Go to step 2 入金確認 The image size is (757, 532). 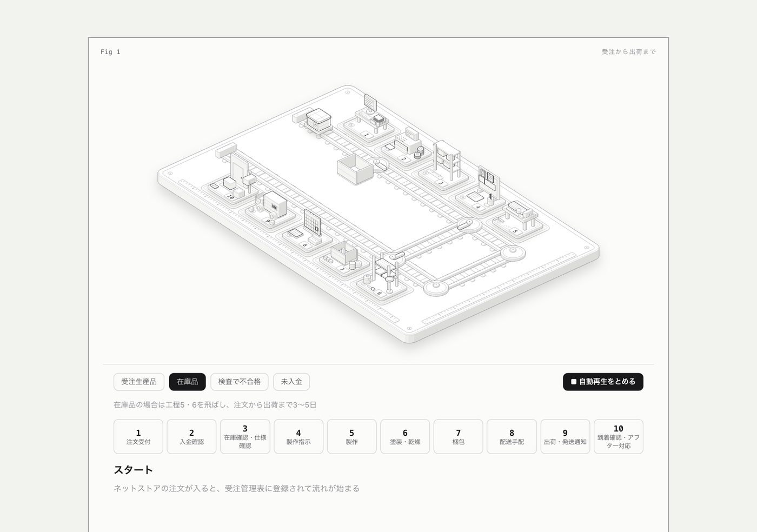click(x=191, y=436)
